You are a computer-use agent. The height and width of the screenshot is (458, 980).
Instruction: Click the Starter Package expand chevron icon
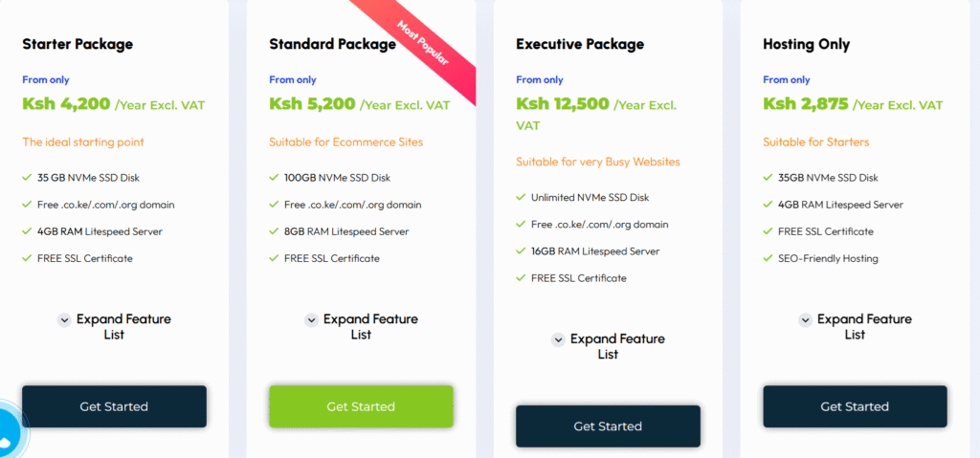(64, 320)
